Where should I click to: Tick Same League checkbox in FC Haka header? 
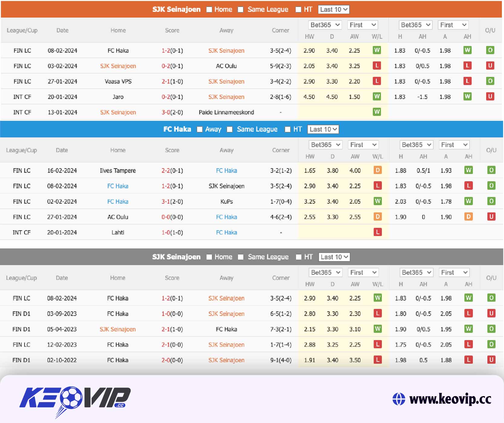point(230,130)
